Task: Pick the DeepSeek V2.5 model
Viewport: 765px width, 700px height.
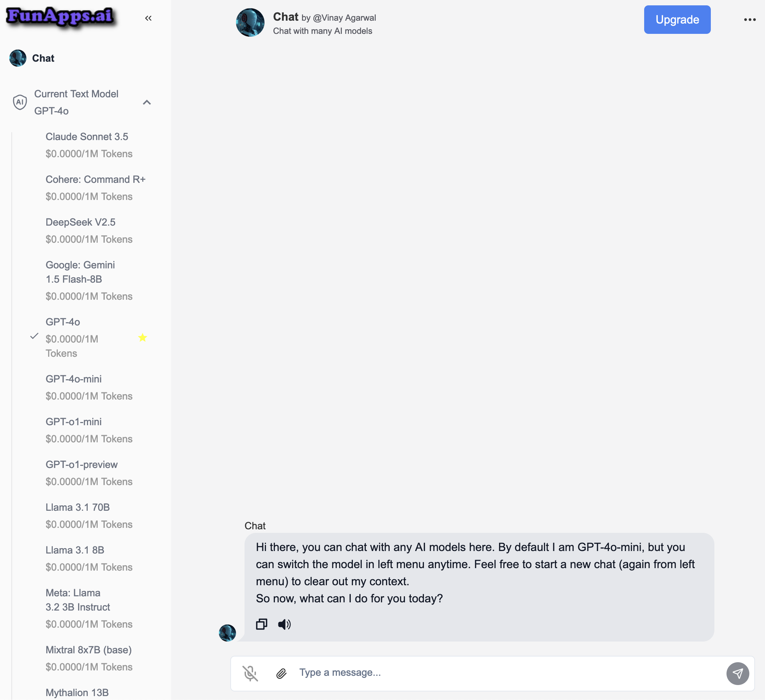Action: coord(89,231)
